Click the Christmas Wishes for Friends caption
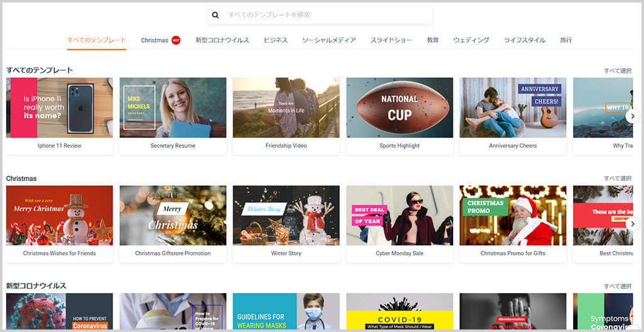644x332 pixels. [60, 253]
